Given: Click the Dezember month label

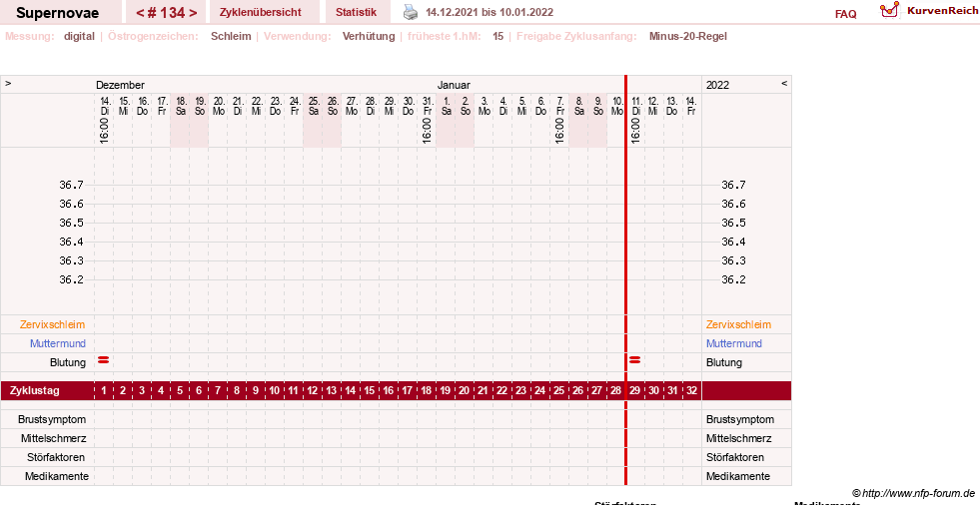Looking at the screenshot, I should pyautogui.click(x=120, y=85).
